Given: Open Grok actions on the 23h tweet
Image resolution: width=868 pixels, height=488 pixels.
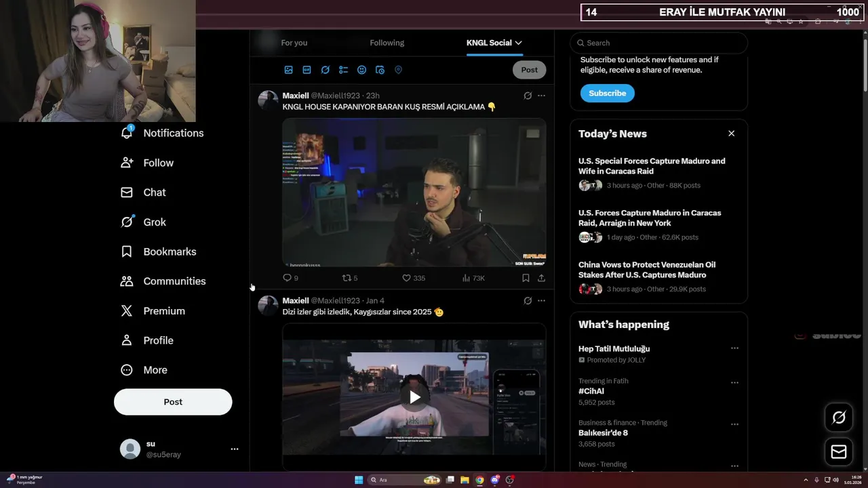Looking at the screenshot, I should point(528,96).
